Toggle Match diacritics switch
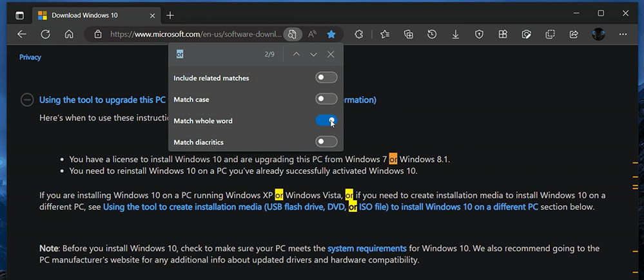The image size is (644, 280). tap(327, 142)
